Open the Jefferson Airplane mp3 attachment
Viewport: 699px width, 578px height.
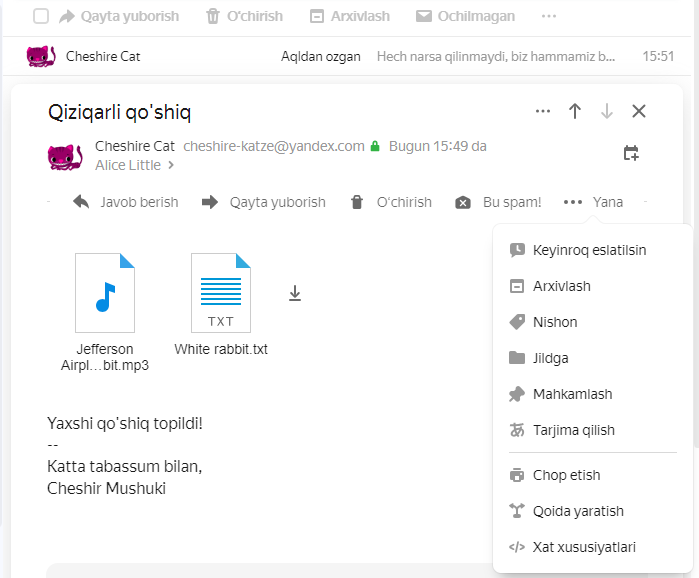coord(105,312)
